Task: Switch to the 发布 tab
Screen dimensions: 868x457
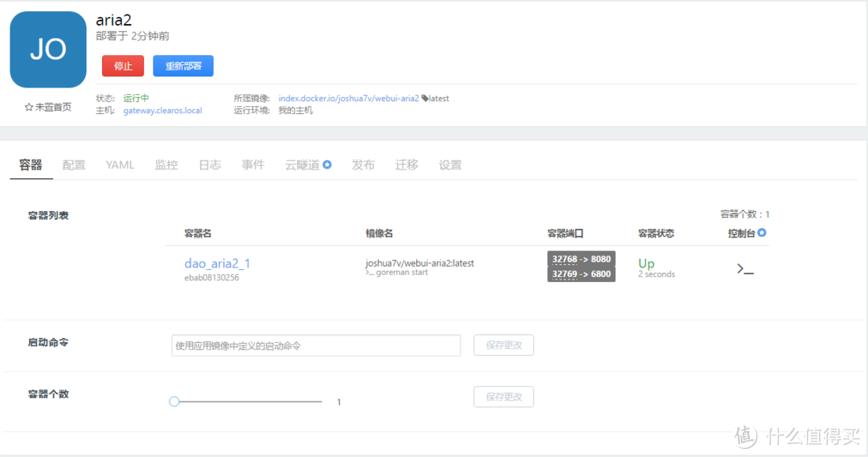Action: pos(363,165)
